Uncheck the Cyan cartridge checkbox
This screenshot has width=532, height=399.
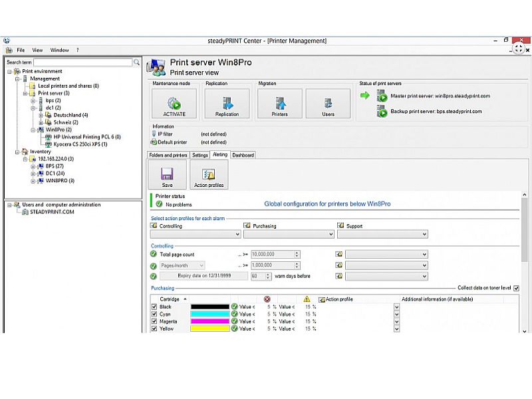(154, 314)
